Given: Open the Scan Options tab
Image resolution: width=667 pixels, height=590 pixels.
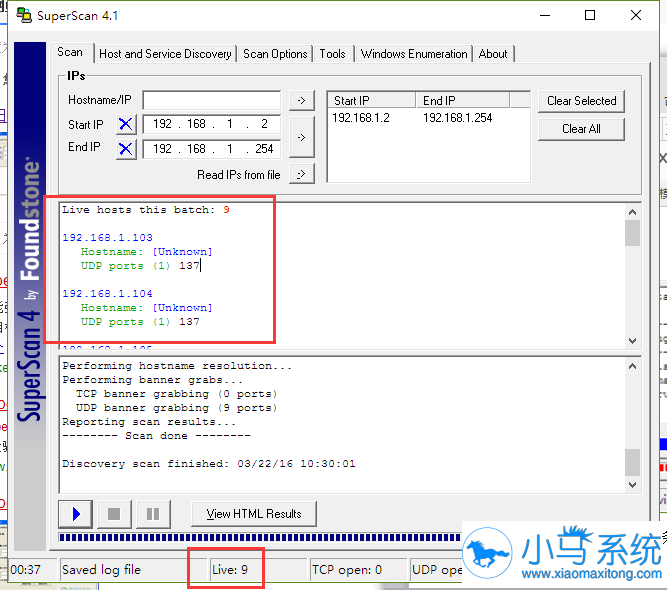Looking at the screenshot, I should point(275,54).
